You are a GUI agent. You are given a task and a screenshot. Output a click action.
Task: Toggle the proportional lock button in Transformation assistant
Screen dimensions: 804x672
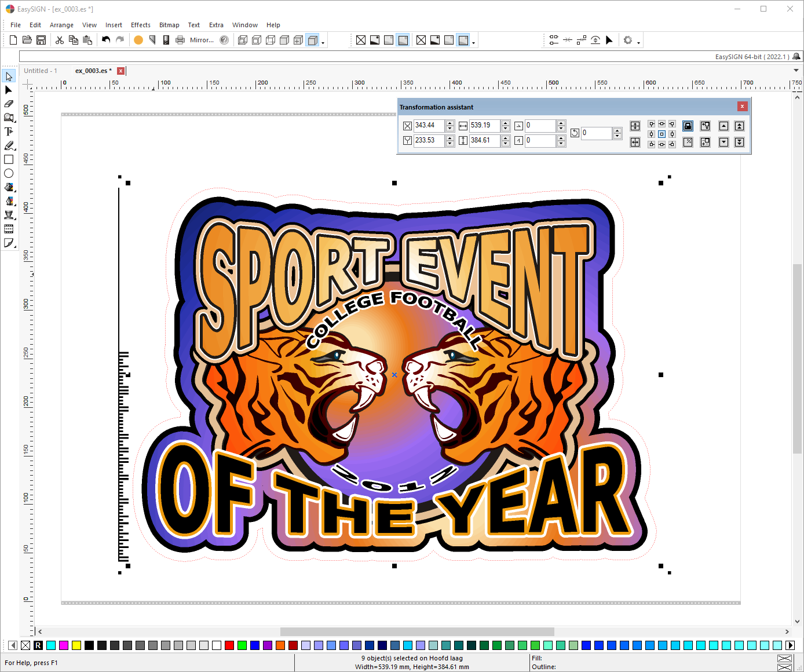[x=688, y=126]
